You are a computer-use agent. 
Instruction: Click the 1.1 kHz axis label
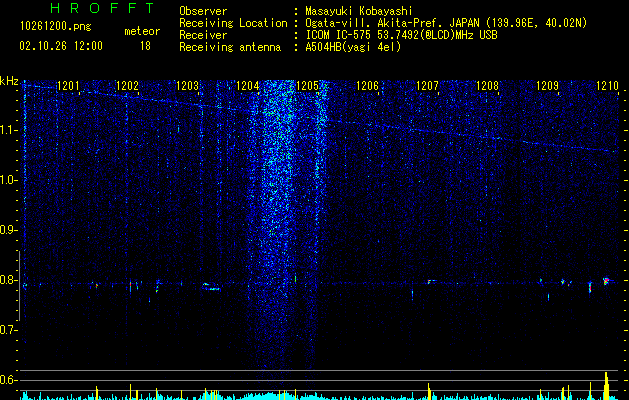point(9,130)
